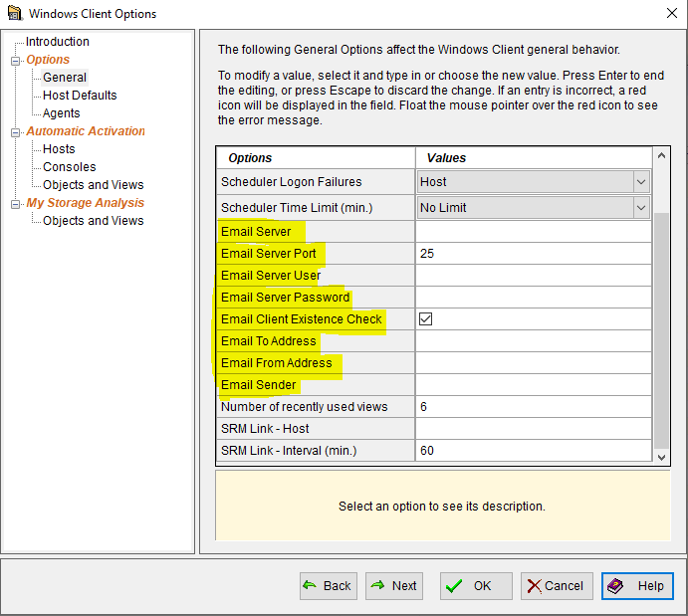This screenshot has height=616, width=688.
Task: Click the SRM Link - Host value field
Action: click(533, 429)
